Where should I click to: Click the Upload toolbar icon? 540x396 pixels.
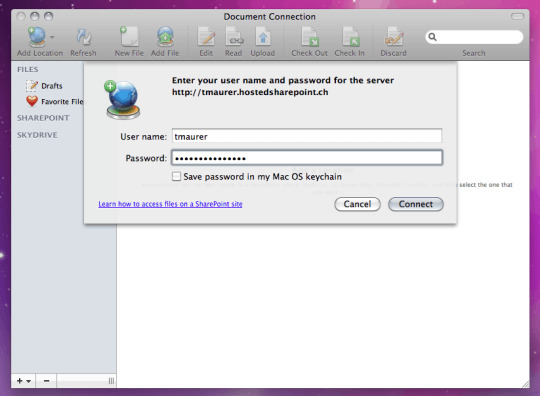(263, 37)
